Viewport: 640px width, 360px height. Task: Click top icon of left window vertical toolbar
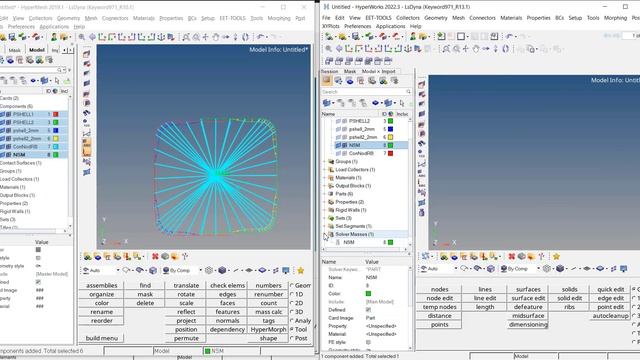[87, 54]
